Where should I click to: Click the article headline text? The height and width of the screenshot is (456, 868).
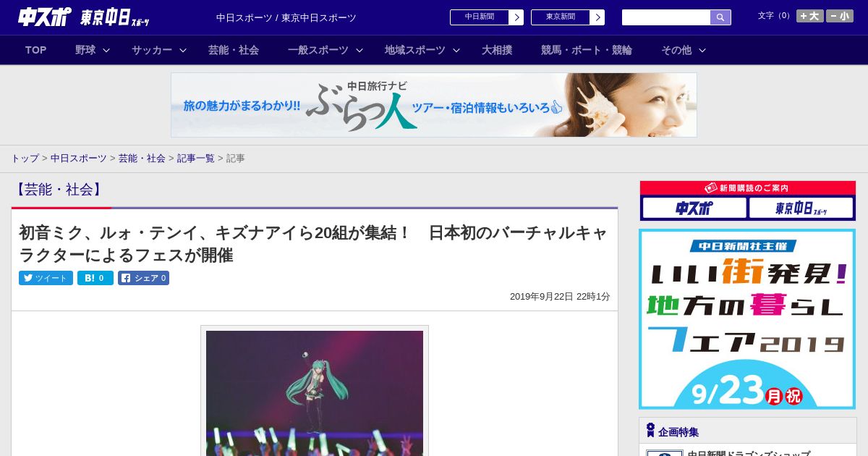313,244
